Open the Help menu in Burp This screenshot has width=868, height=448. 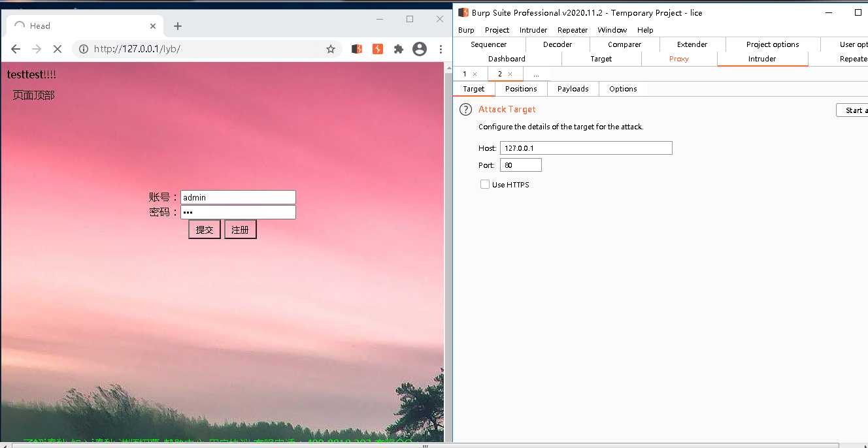click(x=645, y=30)
